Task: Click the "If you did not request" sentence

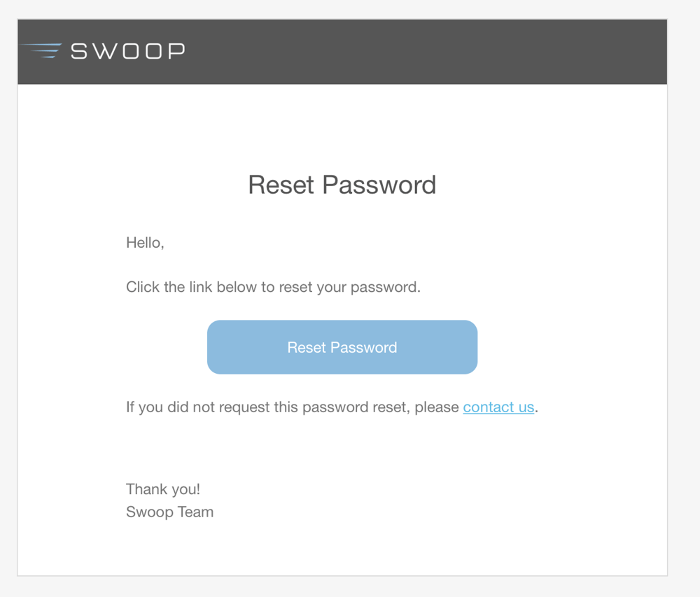Action: click(x=293, y=407)
